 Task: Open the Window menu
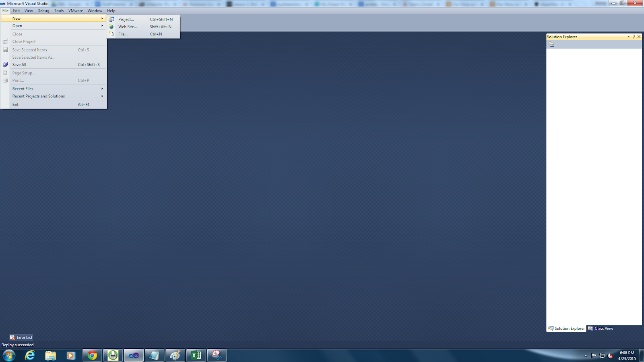[95, 11]
